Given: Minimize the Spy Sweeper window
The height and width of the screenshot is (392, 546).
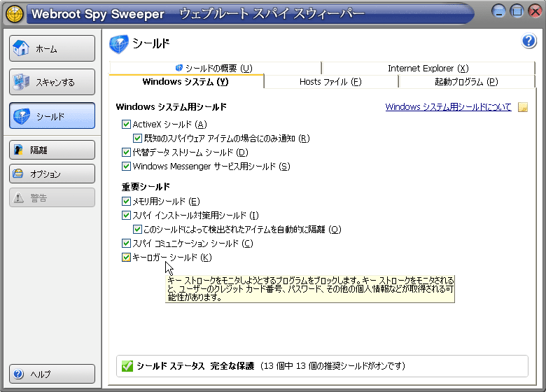Looking at the screenshot, I should [x=498, y=11].
